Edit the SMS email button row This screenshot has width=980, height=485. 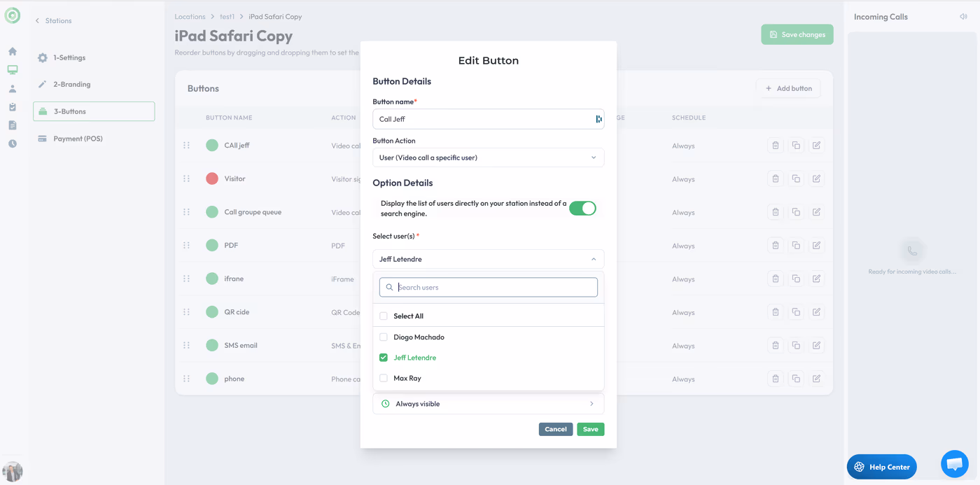coord(816,345)
